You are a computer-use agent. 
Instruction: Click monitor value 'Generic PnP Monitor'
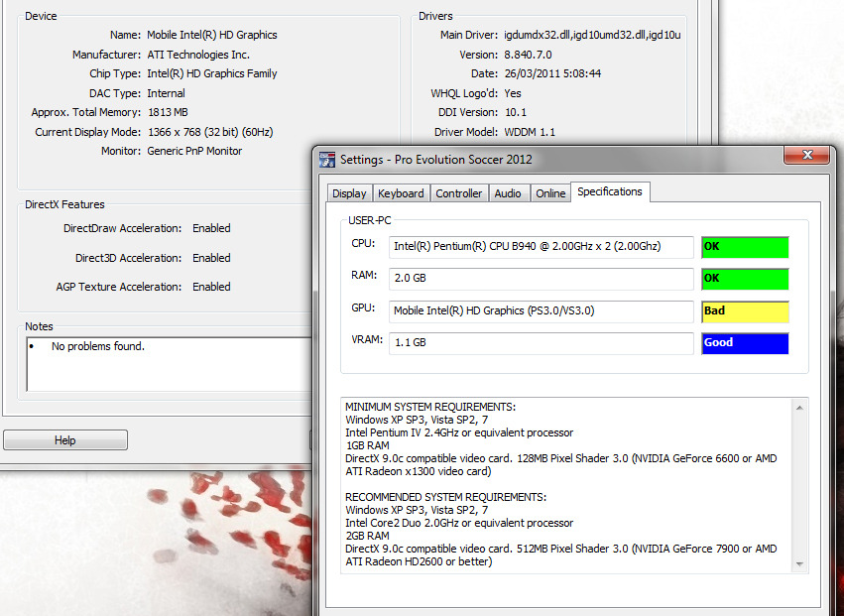(x=194, y=152)
